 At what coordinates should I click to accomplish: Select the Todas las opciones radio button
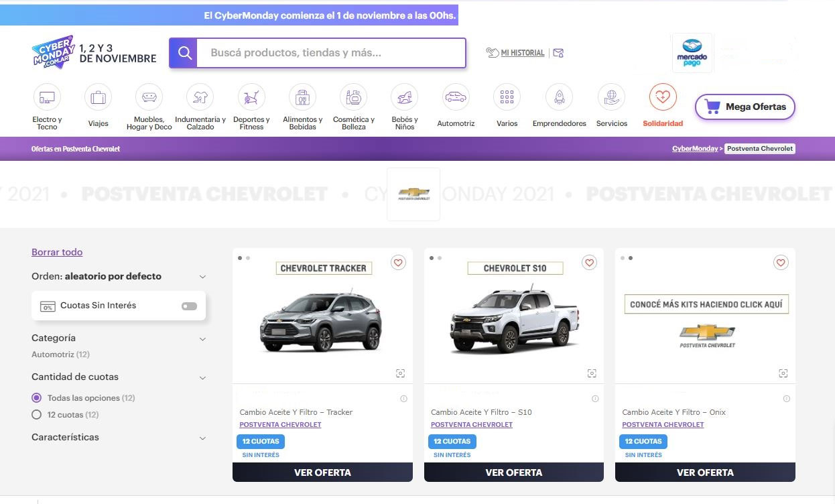(x=37, y=398)
